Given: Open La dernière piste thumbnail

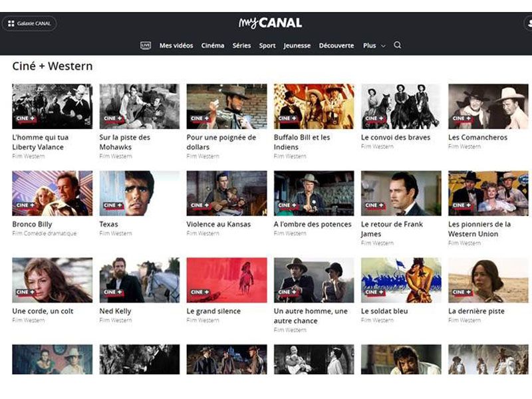Looking at the screenshot, I should coord(488,280).
